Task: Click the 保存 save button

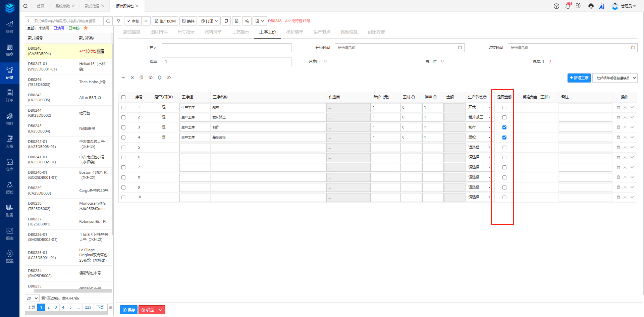Action: point(129,310)
